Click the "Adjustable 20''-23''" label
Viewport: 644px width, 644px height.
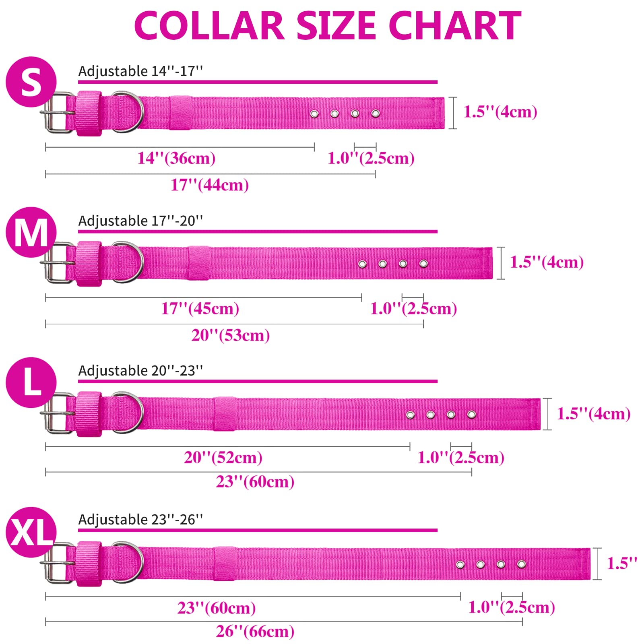(140, 371)
